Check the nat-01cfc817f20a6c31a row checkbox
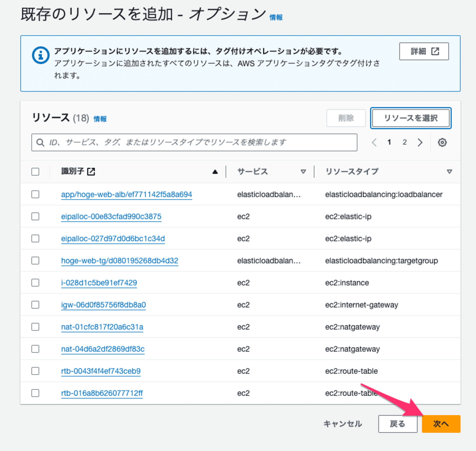The image size is (476, 451). [35, 327]
